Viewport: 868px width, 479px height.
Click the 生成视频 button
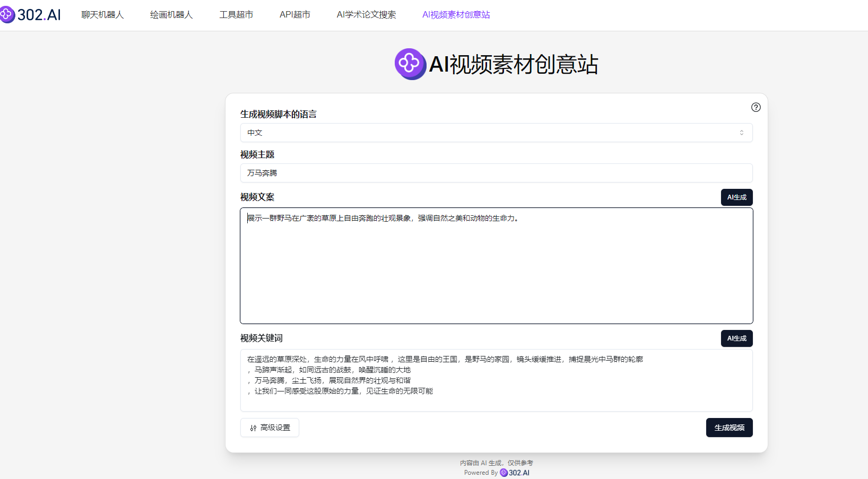coord(730,428)
